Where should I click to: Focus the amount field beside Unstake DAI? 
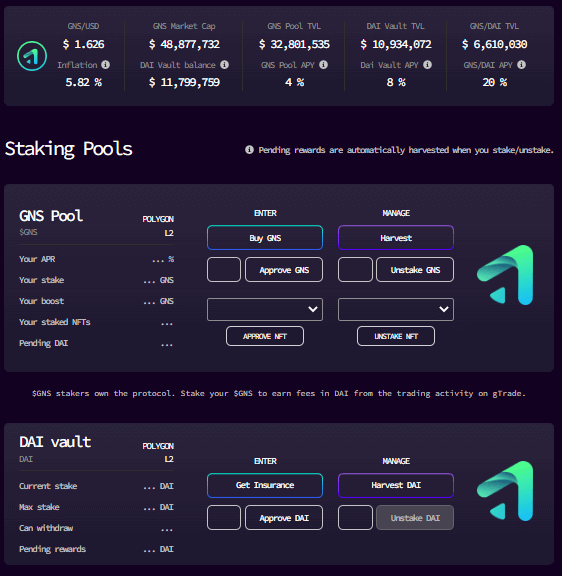point(355,518)
